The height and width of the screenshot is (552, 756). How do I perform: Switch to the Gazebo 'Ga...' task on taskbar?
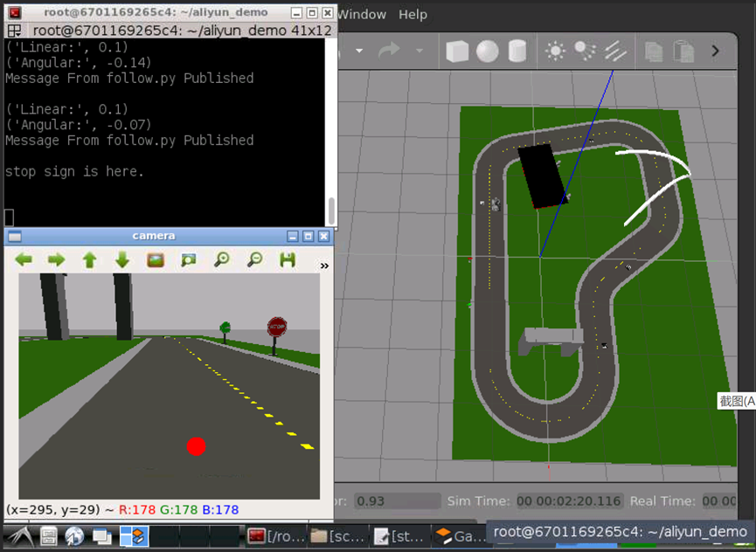pos(460,536)
